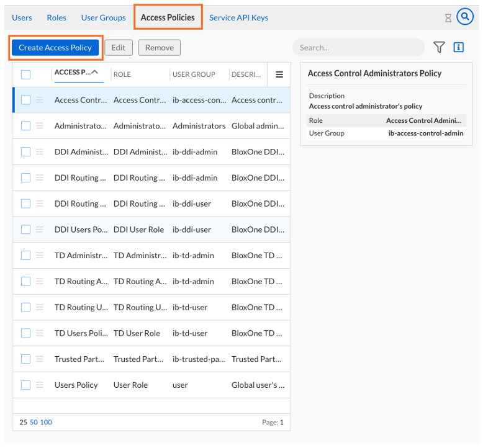Viewport: 483px width, 448px height.
Task: Open the filter funnel icon
Action: (x=439, y=47)
